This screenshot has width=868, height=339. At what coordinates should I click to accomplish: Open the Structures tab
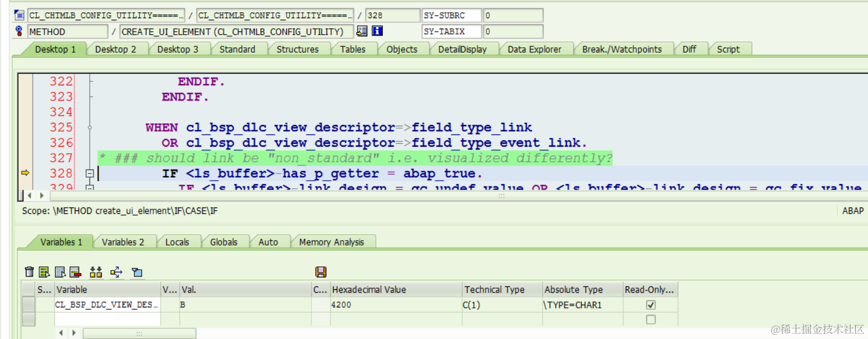point(297,49)
